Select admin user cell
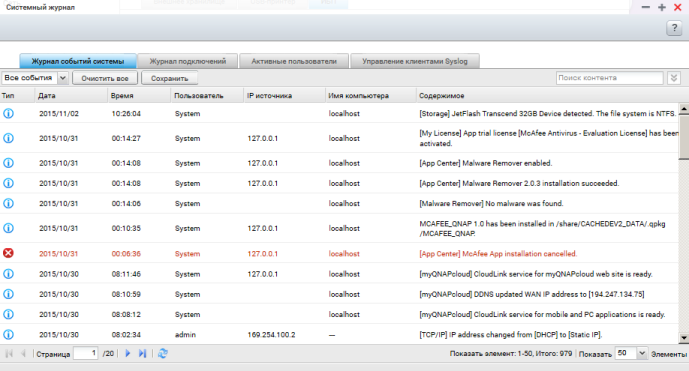Screen dimensions: 689x371 (185, 335)
